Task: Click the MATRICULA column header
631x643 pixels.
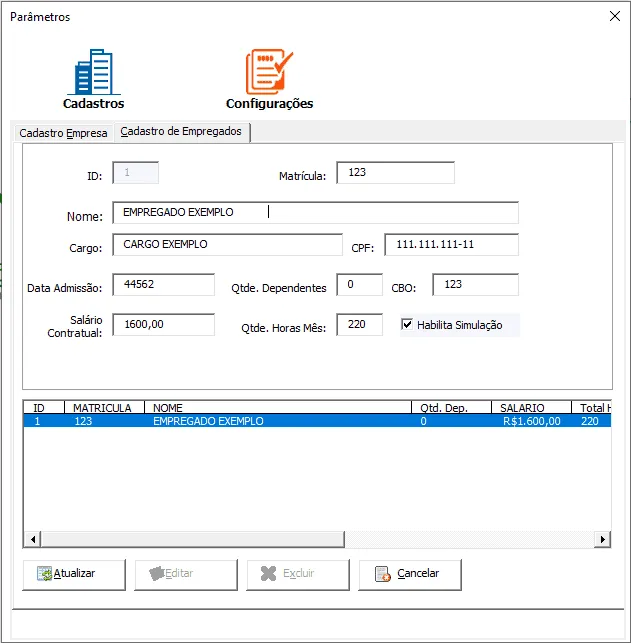Action: coord(104,408)
